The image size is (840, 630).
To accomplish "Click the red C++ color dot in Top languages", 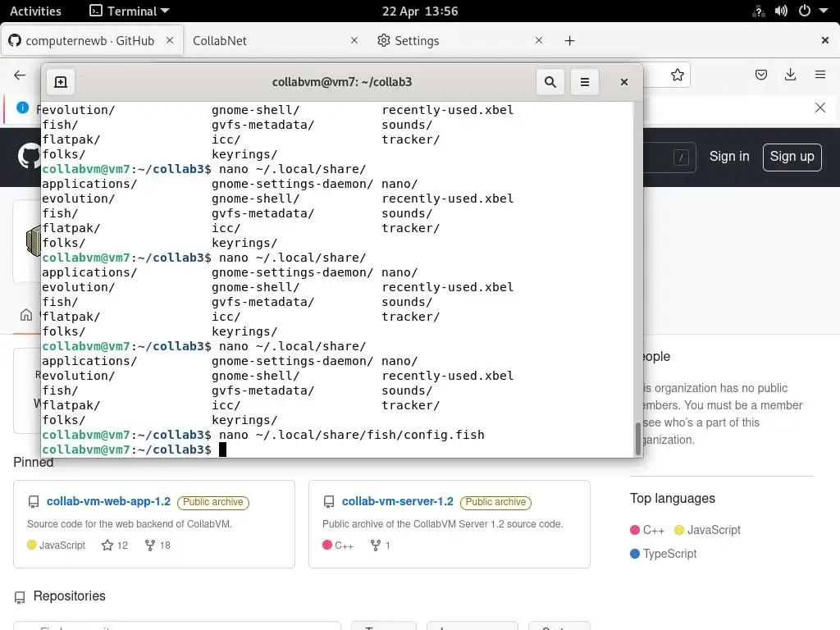I will tap(635, 530).
